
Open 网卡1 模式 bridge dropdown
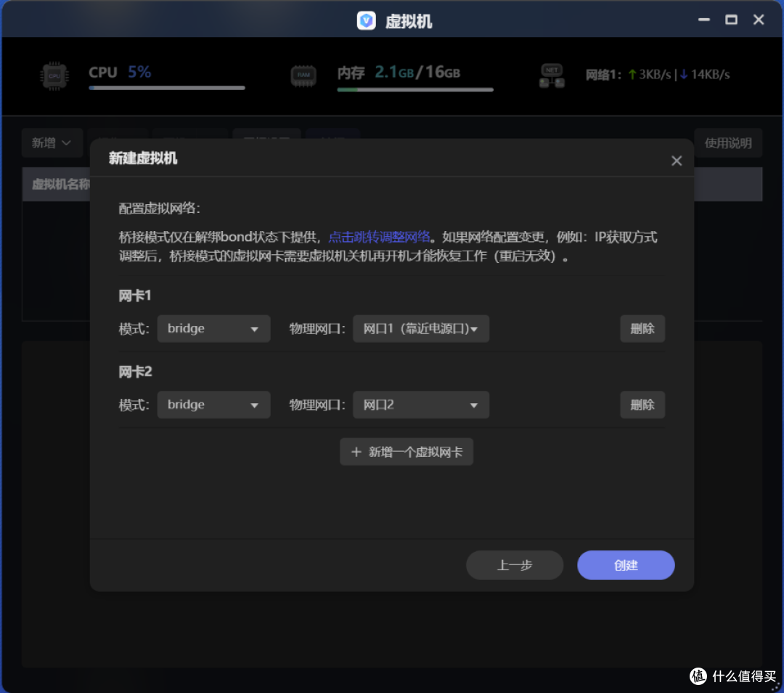[213, 329]
